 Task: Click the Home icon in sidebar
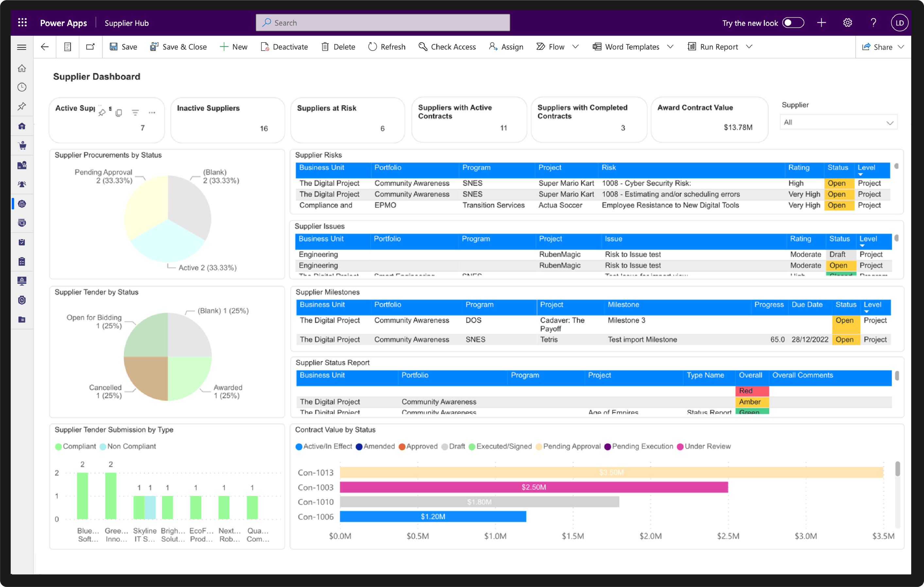pyautogui.click(x=22, y=68)
